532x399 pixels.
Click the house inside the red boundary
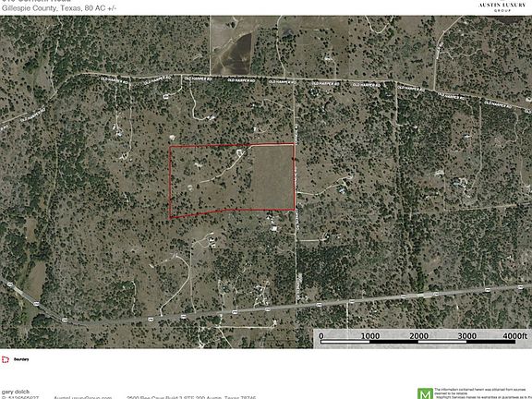tap(240, 153)
